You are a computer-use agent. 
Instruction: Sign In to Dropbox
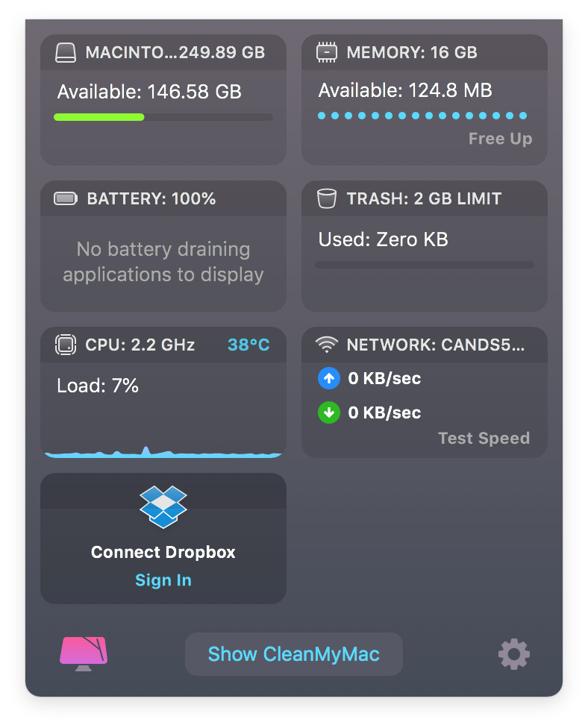(x=163, y=580)
